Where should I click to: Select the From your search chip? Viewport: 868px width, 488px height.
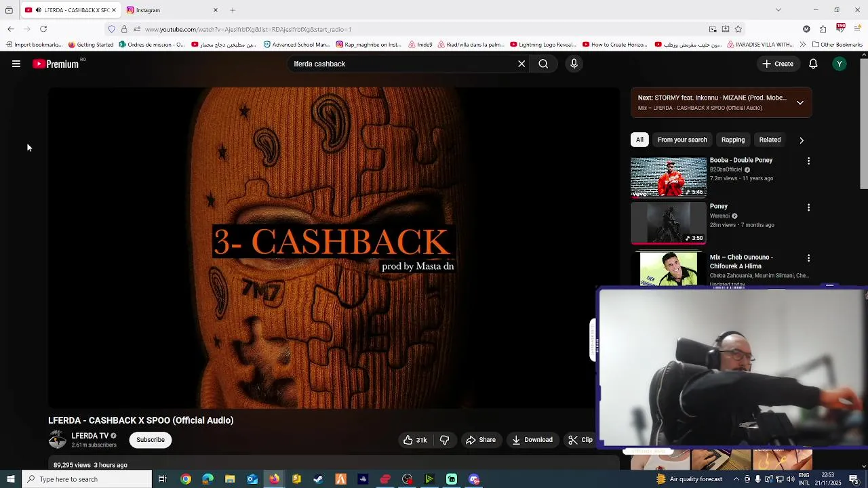pos(682,140)
